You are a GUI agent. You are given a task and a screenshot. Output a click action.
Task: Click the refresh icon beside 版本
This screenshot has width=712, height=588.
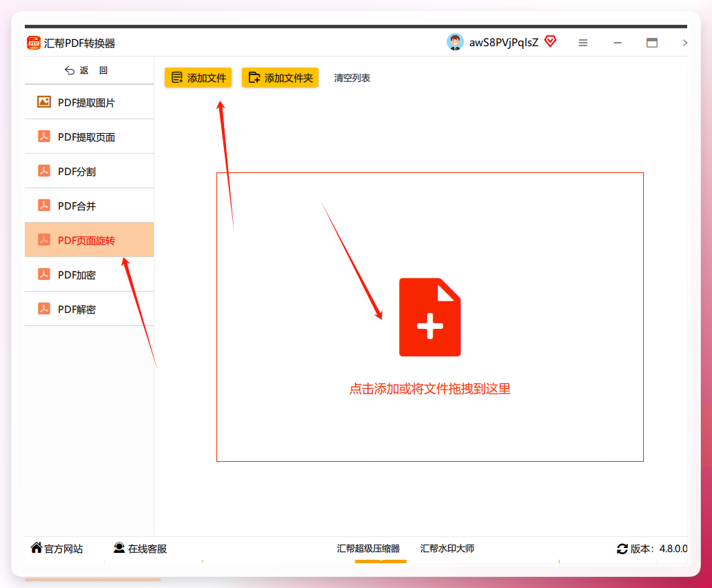point(622,549)
